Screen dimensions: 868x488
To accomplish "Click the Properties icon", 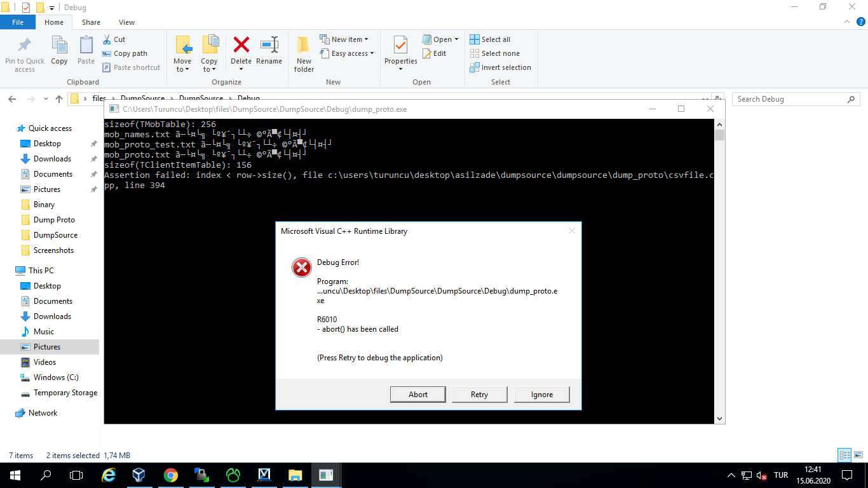I will [400, 46].
